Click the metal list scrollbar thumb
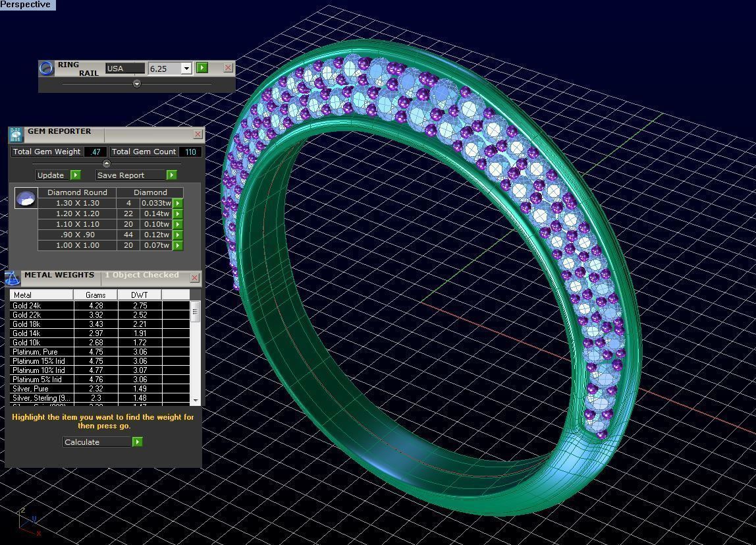Viewport: 756px width, 545px height. 196,312
